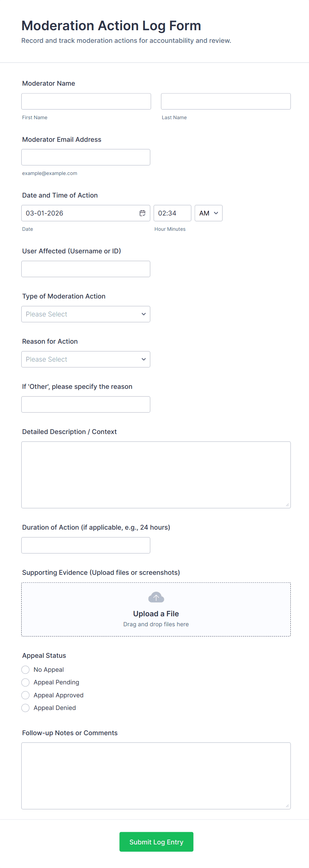Select the No Appeal radio option
This screenshot has width=309, height=868.
[x=25, y=669]
